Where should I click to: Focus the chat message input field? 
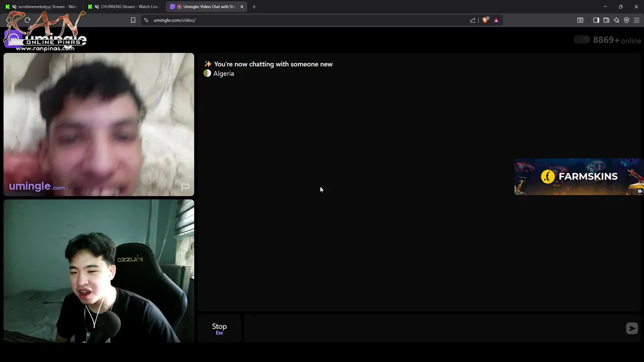pos(434,328)
